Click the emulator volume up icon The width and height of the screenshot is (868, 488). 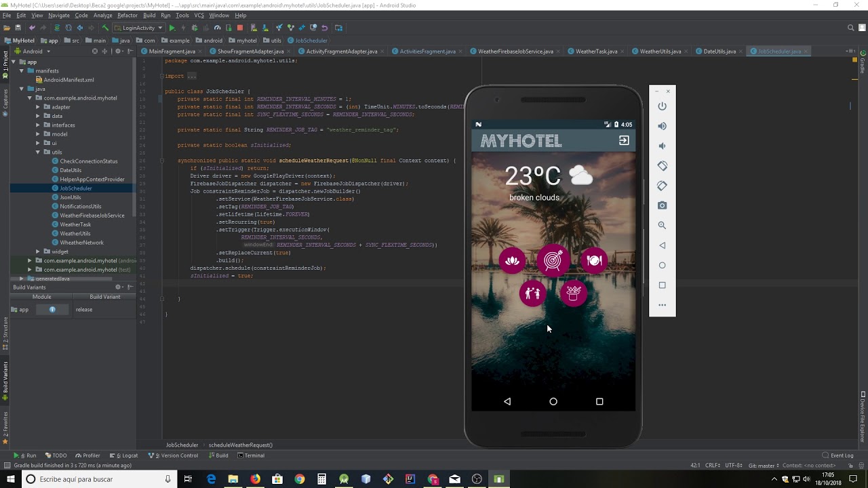[663, 126]
